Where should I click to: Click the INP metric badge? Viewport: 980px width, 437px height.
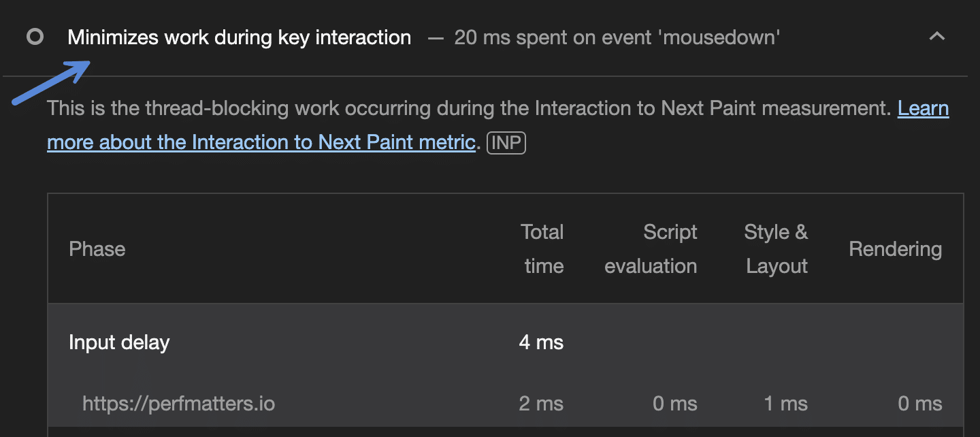506,143
